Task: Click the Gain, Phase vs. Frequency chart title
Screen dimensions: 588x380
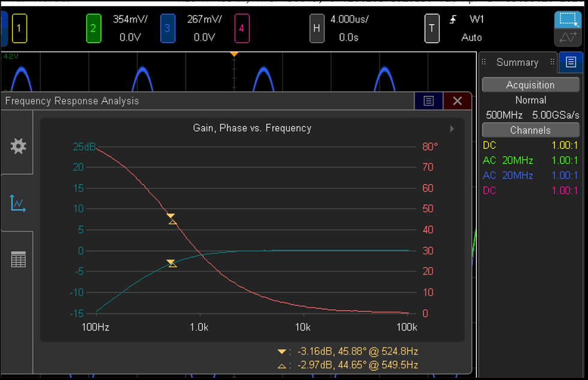Action: [x=252, y=128]
